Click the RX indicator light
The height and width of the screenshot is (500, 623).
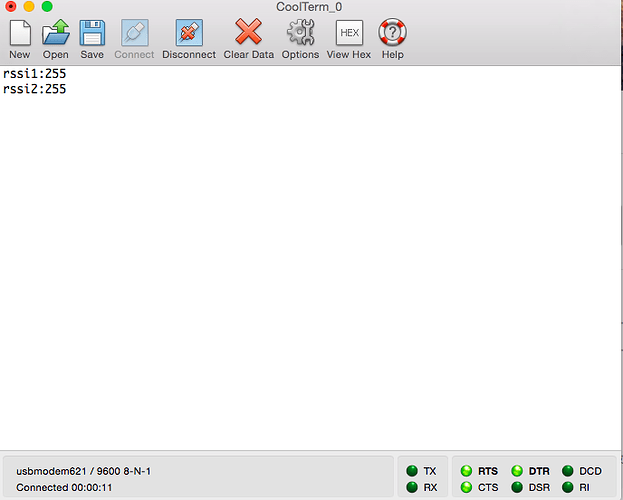coord(412,487)
